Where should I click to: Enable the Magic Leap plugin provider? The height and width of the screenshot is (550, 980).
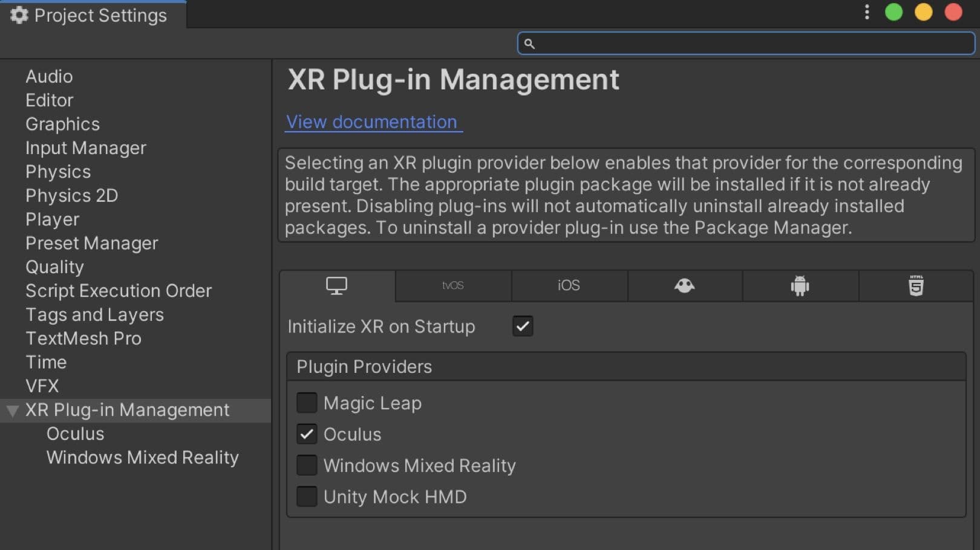tap(307, 403)
